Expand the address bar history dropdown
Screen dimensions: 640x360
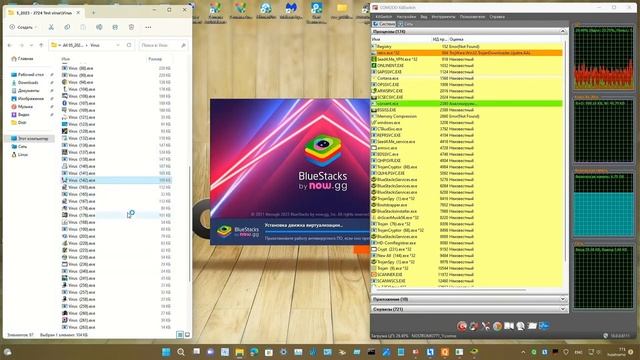[x=118, y=45]
